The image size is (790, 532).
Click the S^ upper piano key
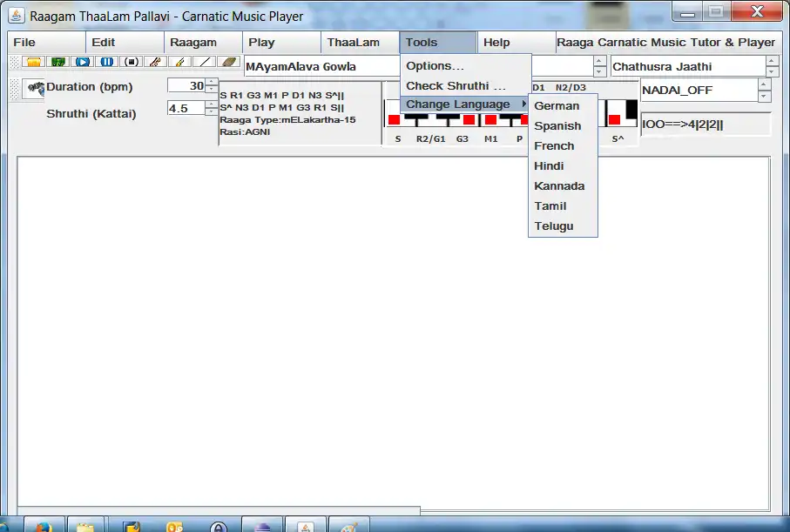(614, 119)
